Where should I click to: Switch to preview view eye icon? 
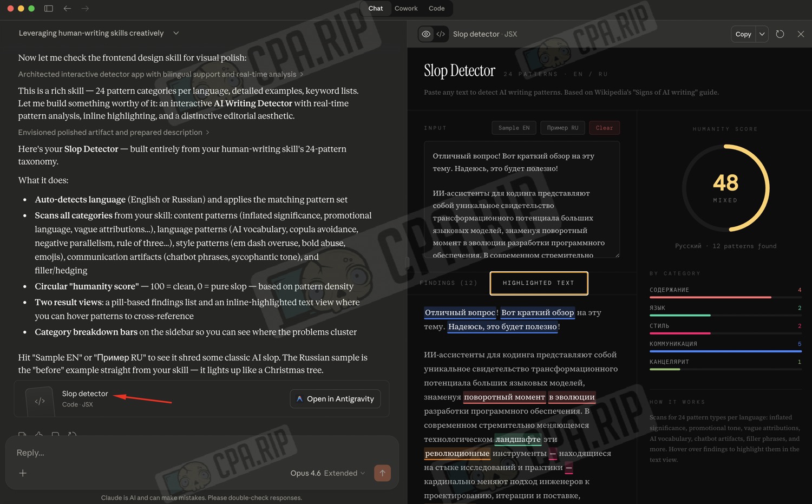(426, 34)
